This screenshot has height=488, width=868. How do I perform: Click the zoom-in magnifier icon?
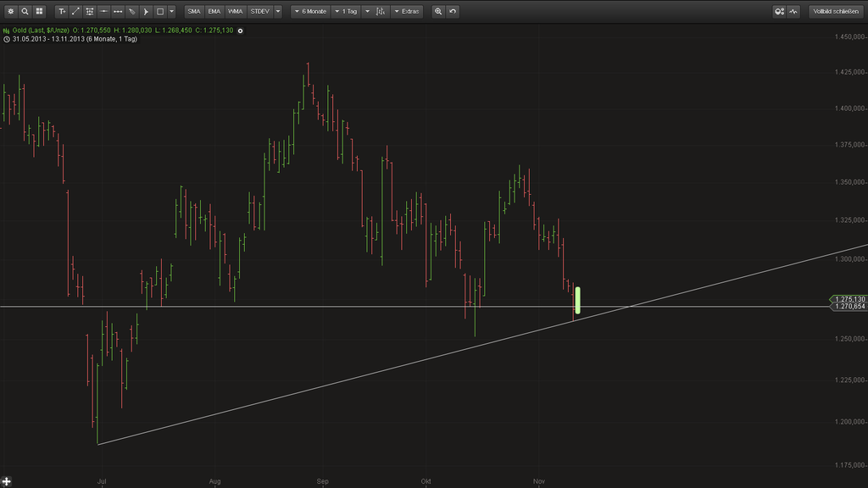[438, 11]
